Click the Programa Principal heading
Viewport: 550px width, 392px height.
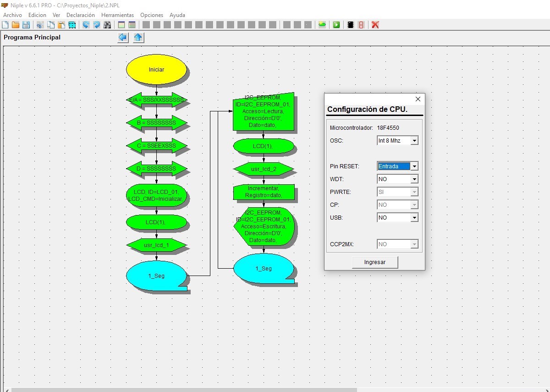tap(32, 37)
